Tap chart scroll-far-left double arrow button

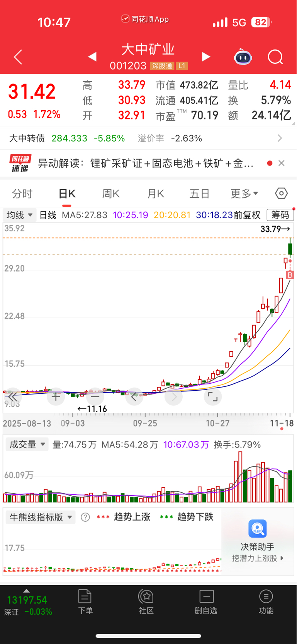tap(12, 396)
